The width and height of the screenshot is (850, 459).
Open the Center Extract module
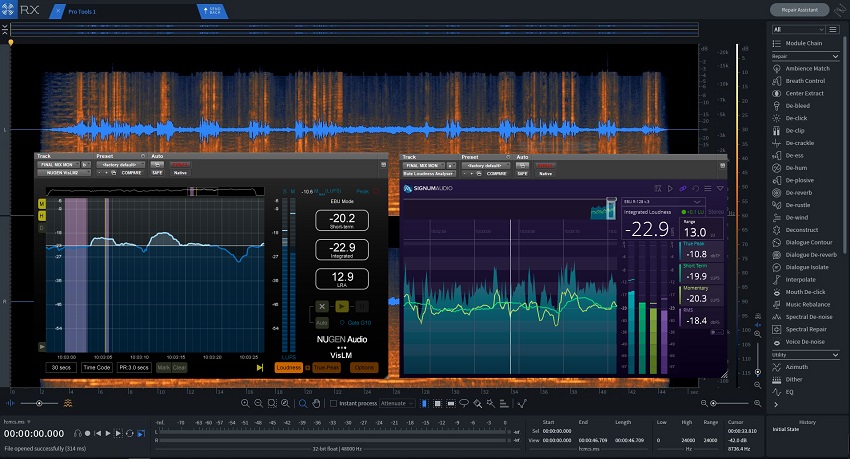(x=798, y=93)
